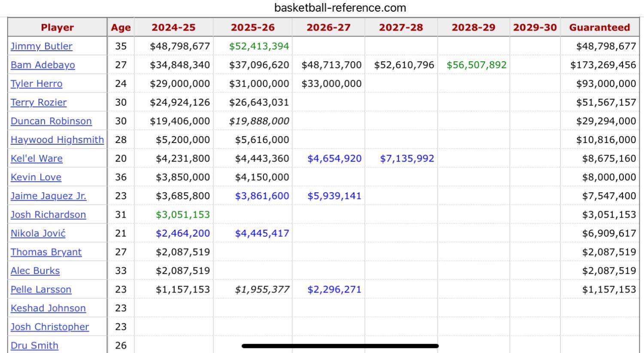
Task: Open Pelle Larsson's player page
Action: (41, 289)
